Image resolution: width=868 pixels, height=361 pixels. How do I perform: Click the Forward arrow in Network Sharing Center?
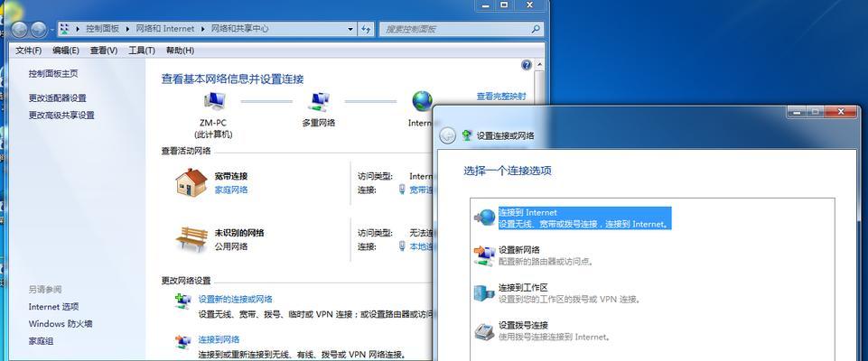[x=38, y=29]
